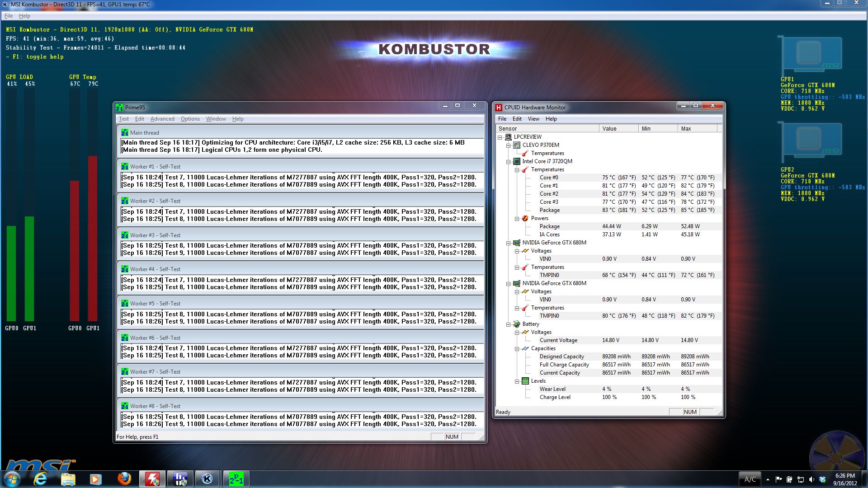The image size is (868, 488).
Task: Open the Test menu in Prime95
Action: pyautogui.click(x=124, y=119)
